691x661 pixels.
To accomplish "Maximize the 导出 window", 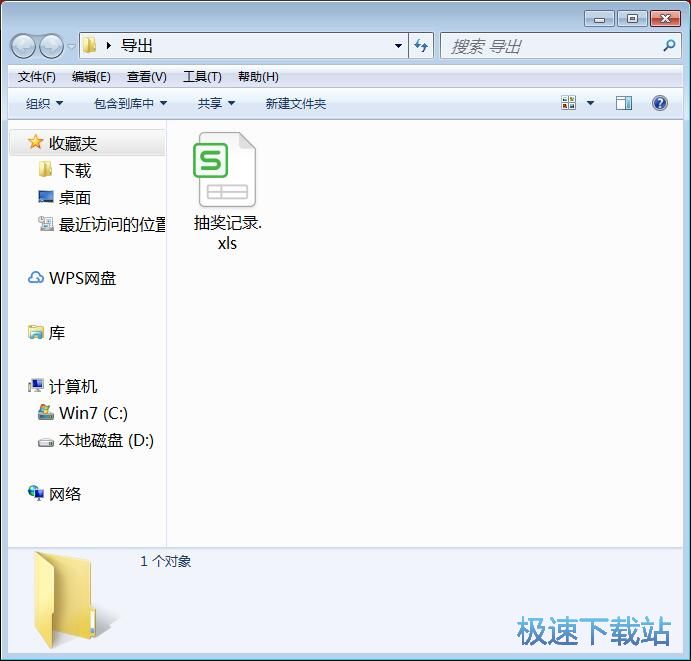I will pos(632,19).
